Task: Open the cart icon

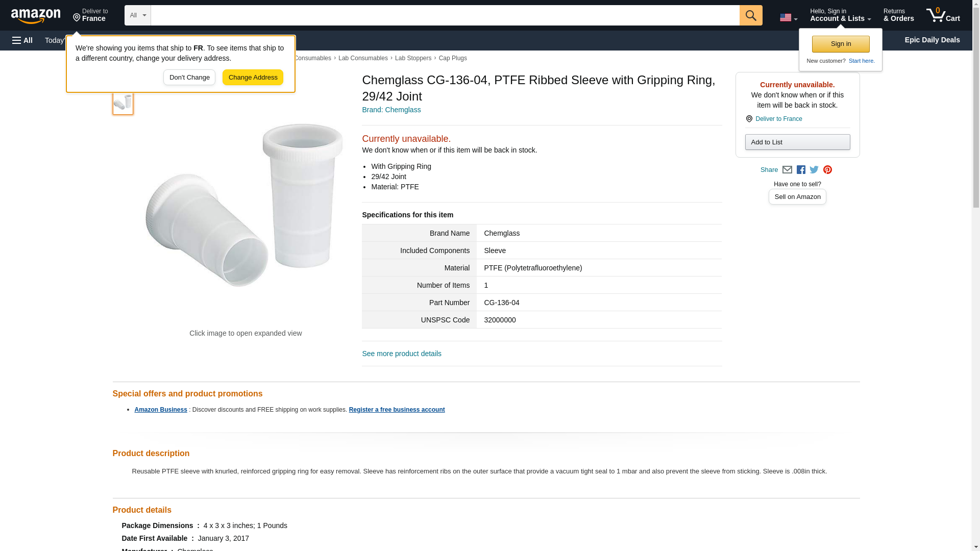Action: pos(943,15)
